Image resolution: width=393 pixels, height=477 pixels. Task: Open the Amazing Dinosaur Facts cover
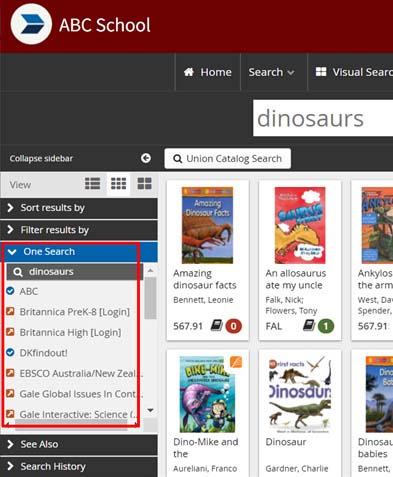coord(207,225)
